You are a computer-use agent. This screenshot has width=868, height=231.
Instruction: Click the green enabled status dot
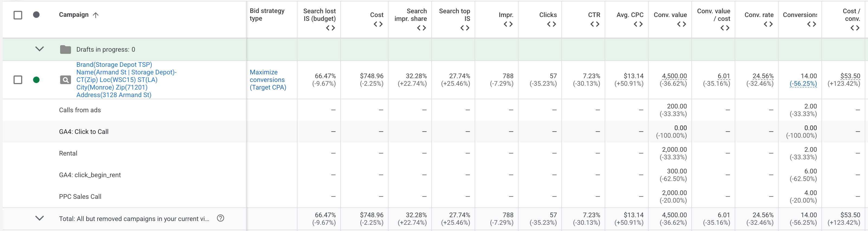coord(36,80)
